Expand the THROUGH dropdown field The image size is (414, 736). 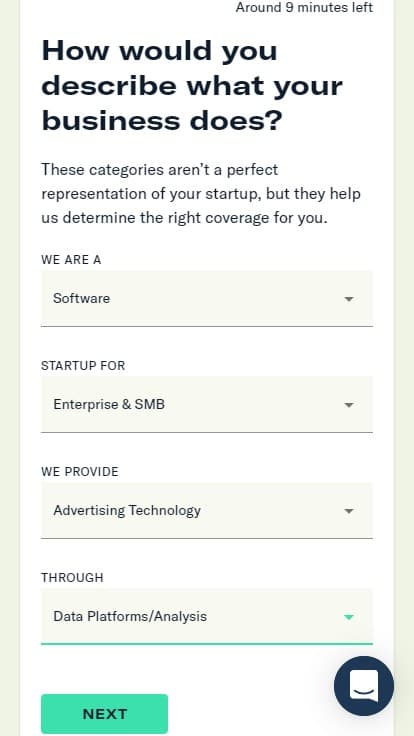coord(207,617)
